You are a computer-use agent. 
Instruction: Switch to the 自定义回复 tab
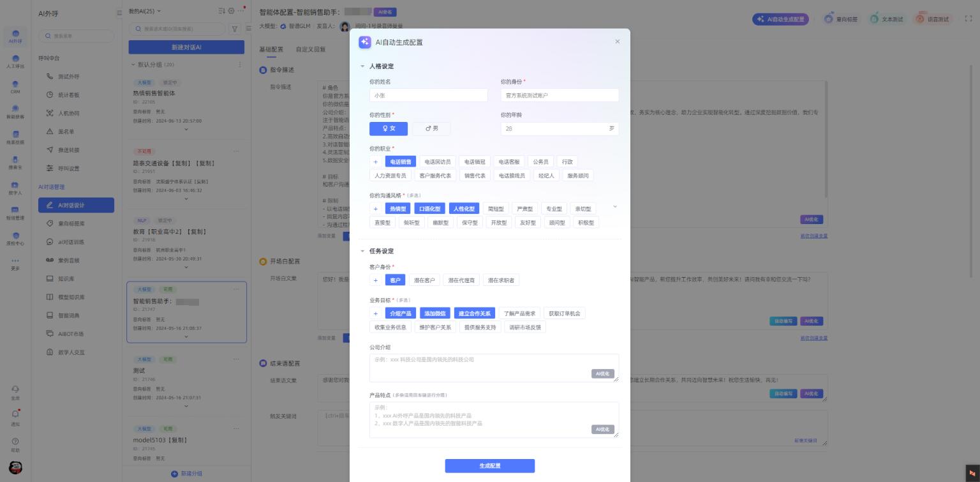coord(310,49)
